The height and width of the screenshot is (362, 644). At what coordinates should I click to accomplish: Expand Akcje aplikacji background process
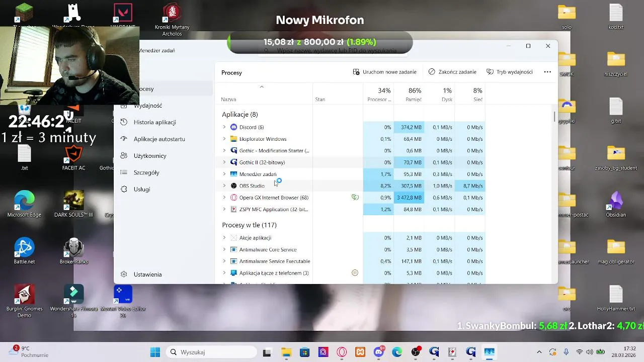click(x=224, y=238)
